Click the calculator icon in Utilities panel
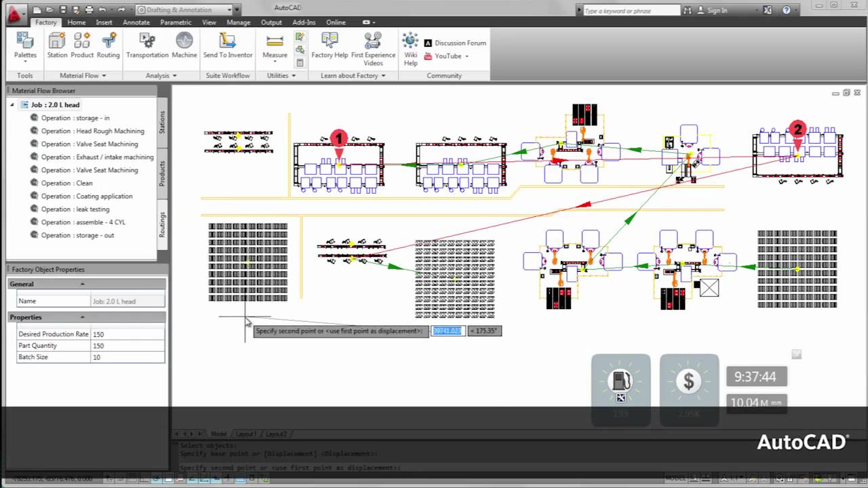This screenshot has width=868, height=488. 300,63
